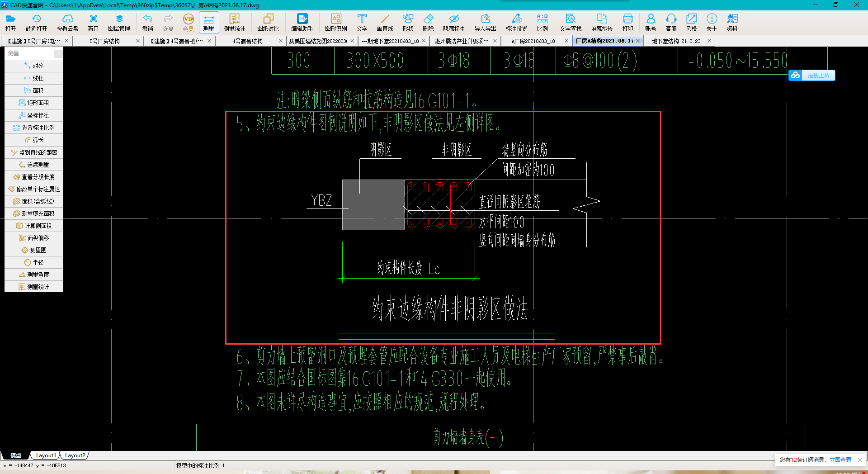
Task: Select 矩形面积 rectangle area
Action: click(x=34, y=103)
